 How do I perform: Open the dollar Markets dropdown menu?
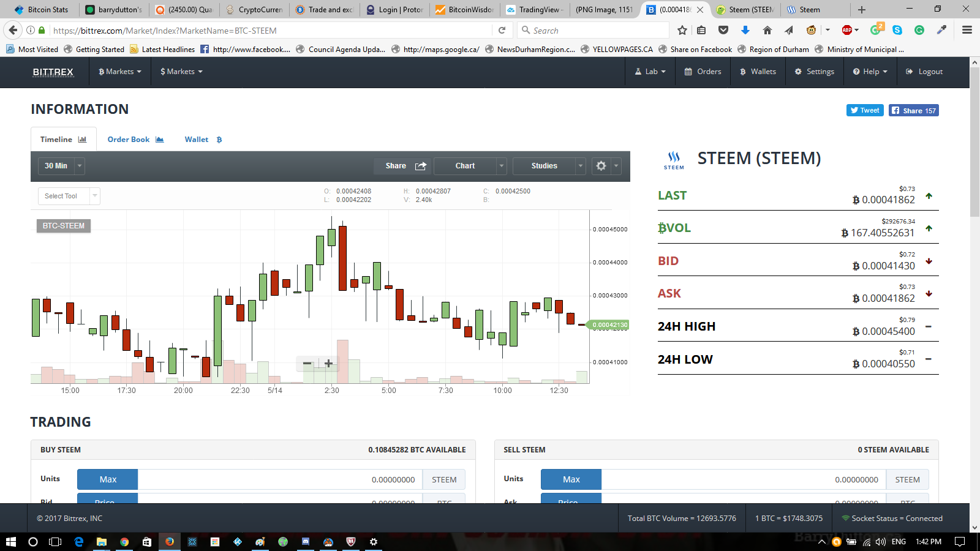coord(181,72)
